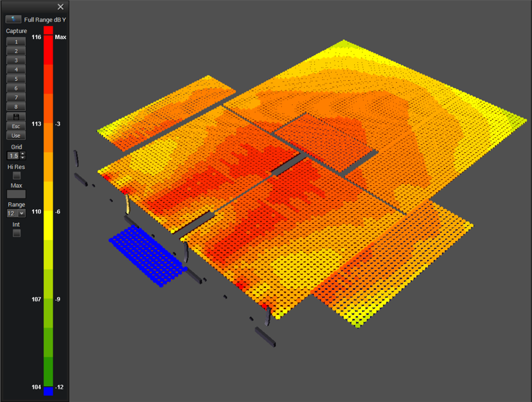This screenshot has height=402, width=532.
Task: Click the small elevated center platform in 3D view
Action: point(324,142)
